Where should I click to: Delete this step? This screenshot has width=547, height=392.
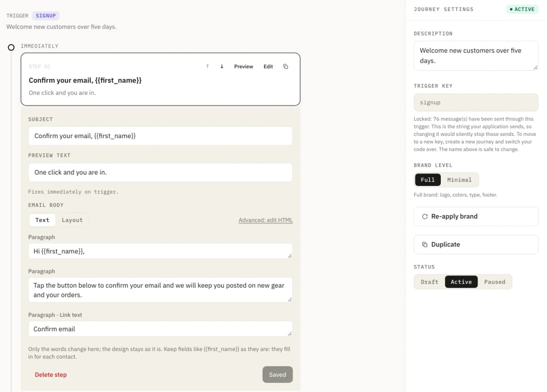51,375
